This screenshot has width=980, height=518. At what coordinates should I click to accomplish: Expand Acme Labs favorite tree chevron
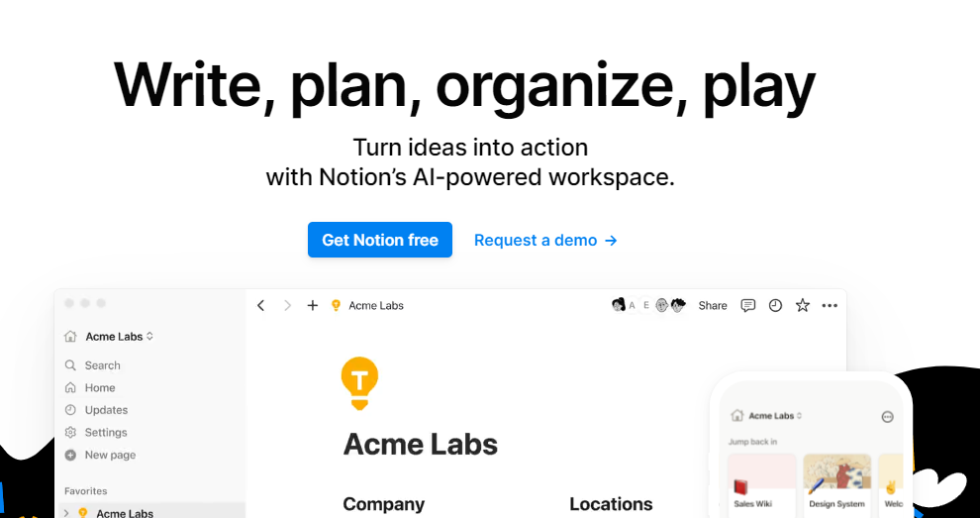click(66, 513)
